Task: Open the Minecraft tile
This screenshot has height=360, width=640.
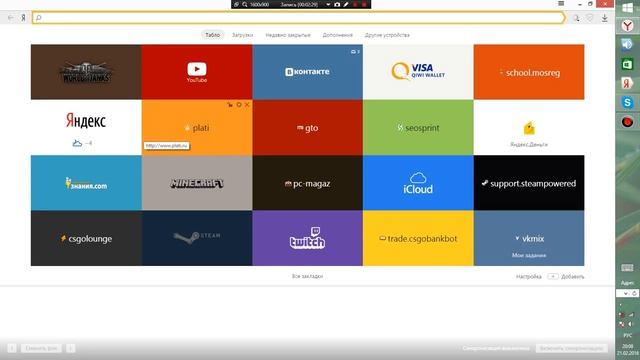Action: coord(197,183)
